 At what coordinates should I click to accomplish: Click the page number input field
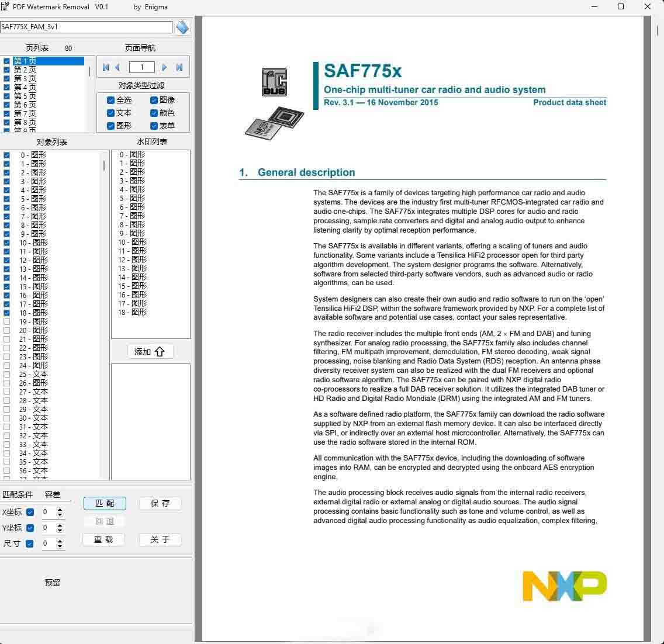click(x=141, y=67)
